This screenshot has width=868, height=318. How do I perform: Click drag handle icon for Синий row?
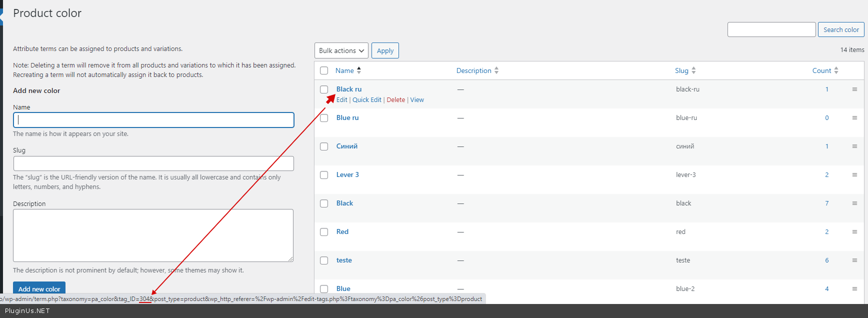tap(854, 146)
